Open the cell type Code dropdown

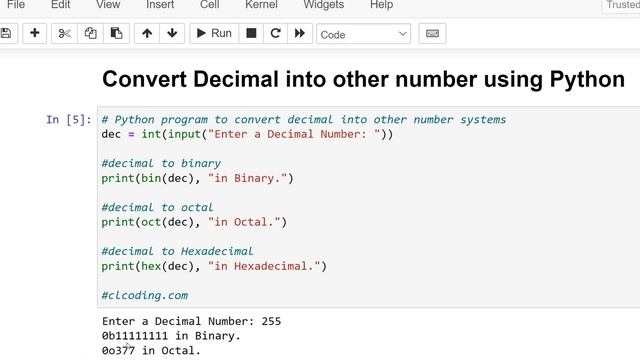[x=363, y=34]
